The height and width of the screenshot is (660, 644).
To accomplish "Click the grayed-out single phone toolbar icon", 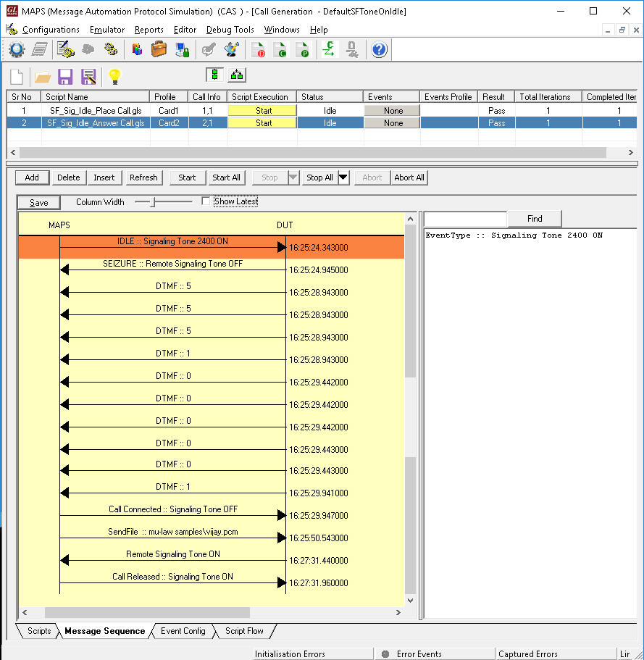I will 88,50.
